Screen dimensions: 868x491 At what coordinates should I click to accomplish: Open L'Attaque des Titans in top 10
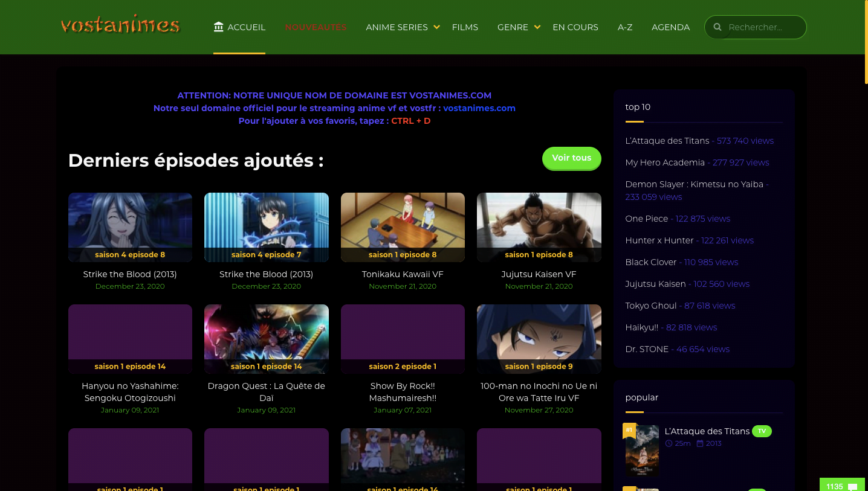pyautogui.click(x=667, y=141)
